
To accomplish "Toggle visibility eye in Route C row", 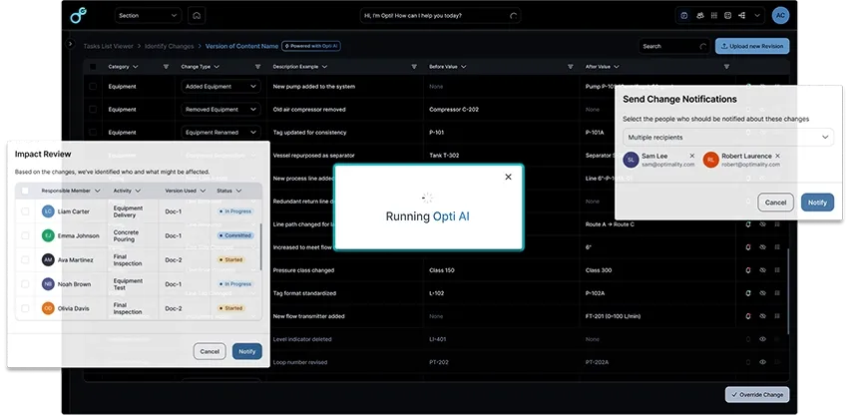I will click(x=763, y=224).
